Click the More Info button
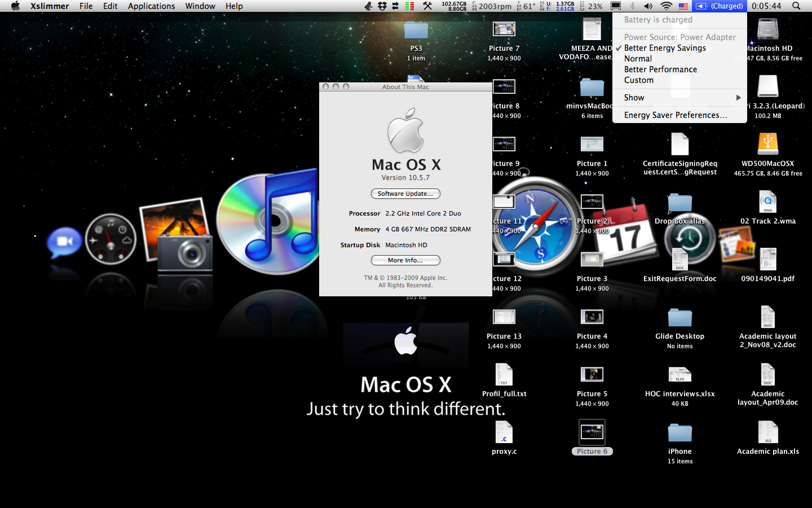 coord(405,260)
